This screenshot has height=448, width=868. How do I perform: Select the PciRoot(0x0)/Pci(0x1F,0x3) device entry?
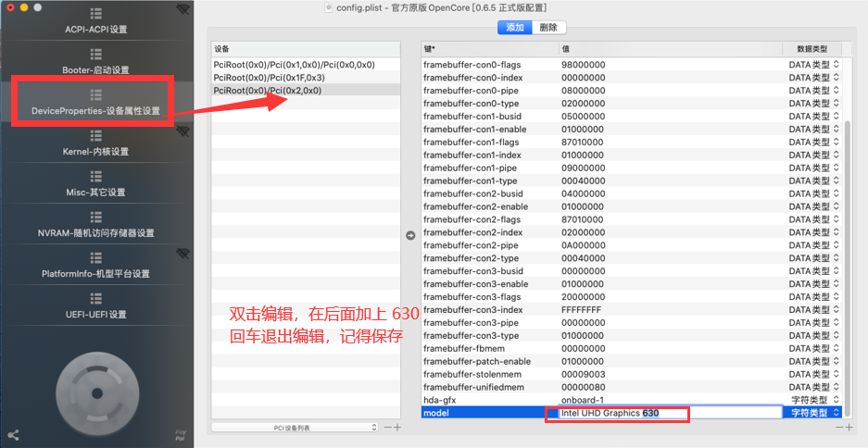(269, 78)
